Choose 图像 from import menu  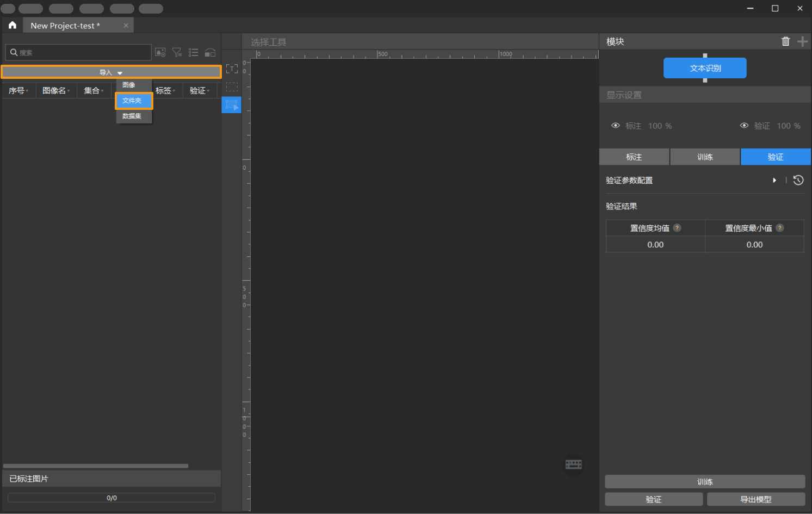pyautogui.click(x=134, y=85)
